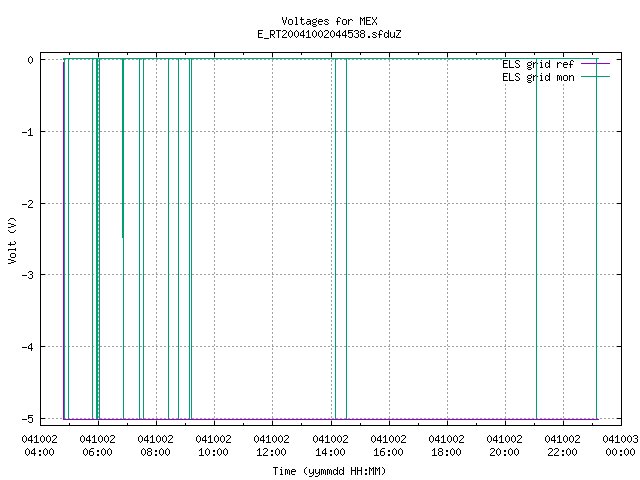The width and height of the screenshot is (640, 480).
Task: Click the y-axis tick label -3
Action: point(27,275)
